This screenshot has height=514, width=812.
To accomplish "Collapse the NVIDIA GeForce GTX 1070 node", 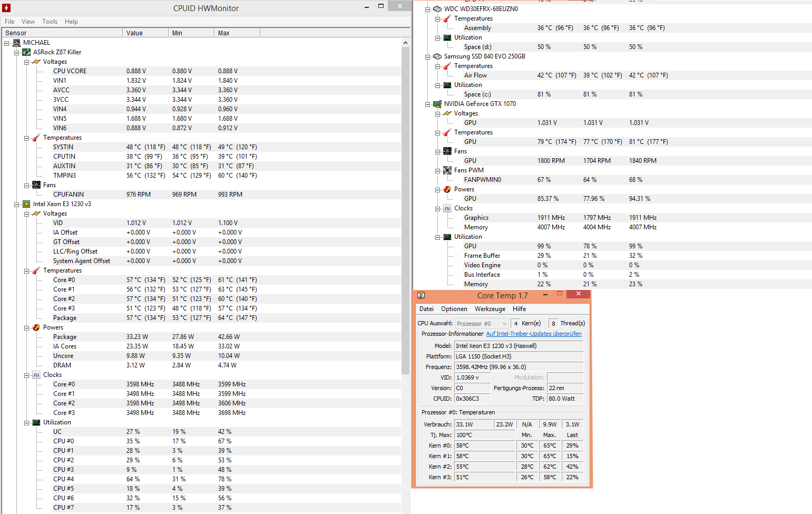I will [428, 104].
